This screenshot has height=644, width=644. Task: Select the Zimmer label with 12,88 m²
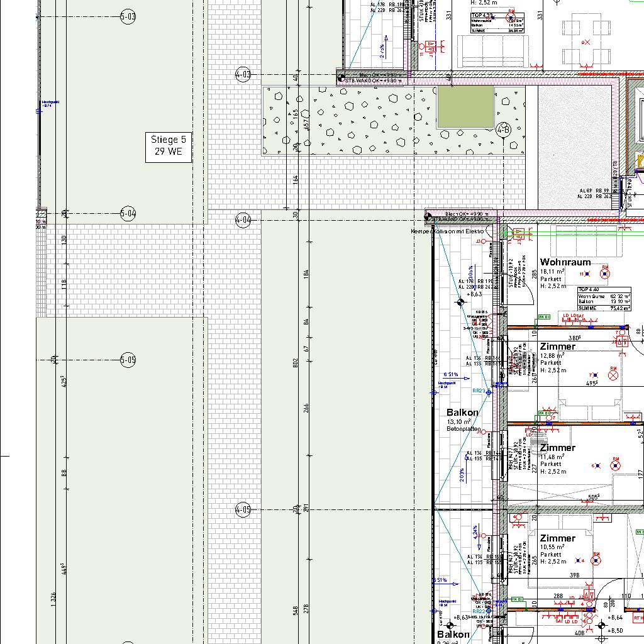557,347
